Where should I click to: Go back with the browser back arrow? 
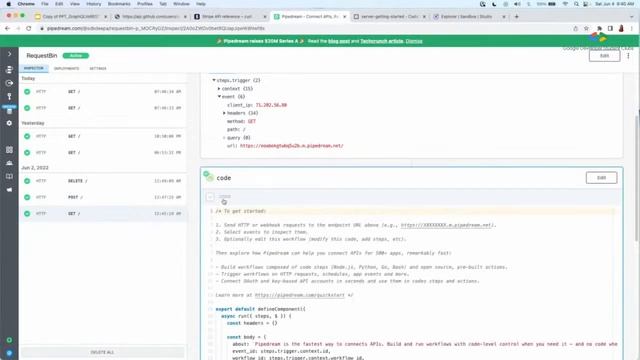click(x=7, y=28)
